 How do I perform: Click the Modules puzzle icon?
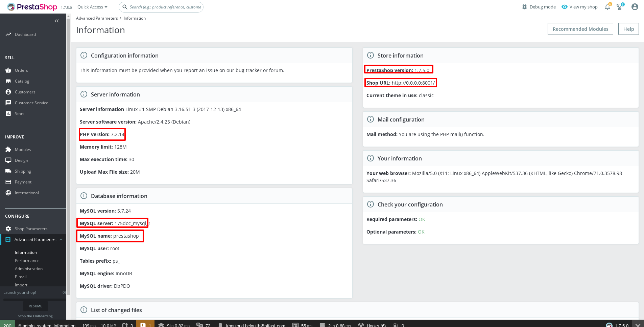8,150
